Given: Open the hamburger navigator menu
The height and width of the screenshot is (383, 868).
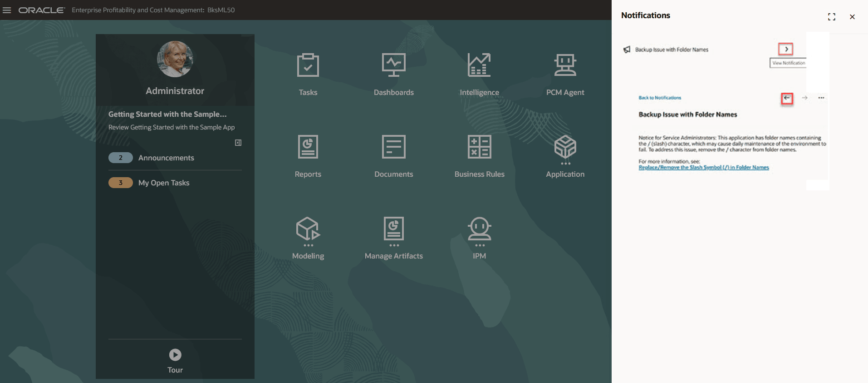Looking at the screenshot, I should (x=7, y=10).
